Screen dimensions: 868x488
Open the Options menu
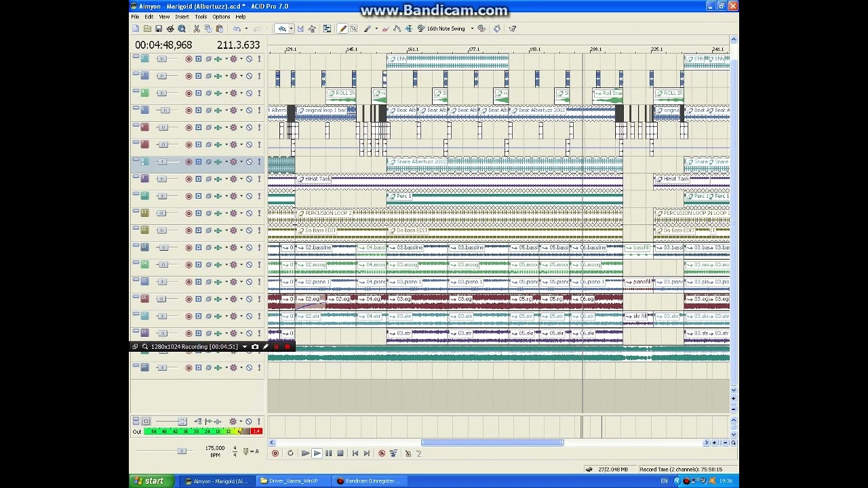221,16
